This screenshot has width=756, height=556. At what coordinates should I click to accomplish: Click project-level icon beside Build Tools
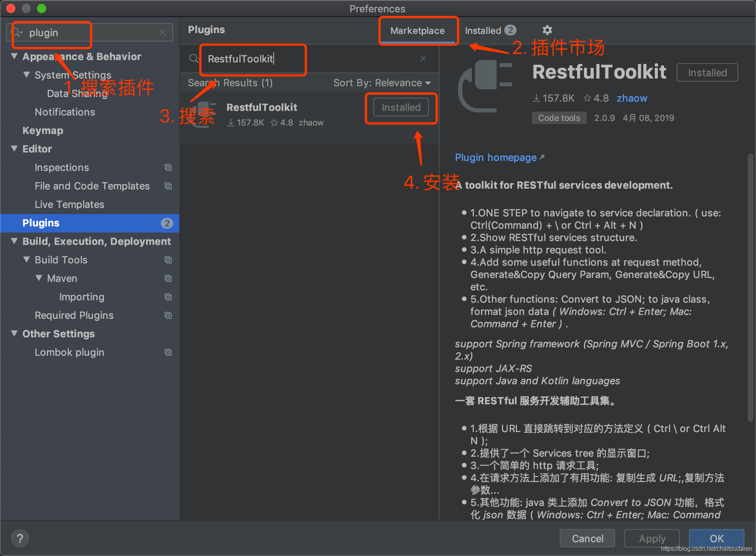click(168, 260)
